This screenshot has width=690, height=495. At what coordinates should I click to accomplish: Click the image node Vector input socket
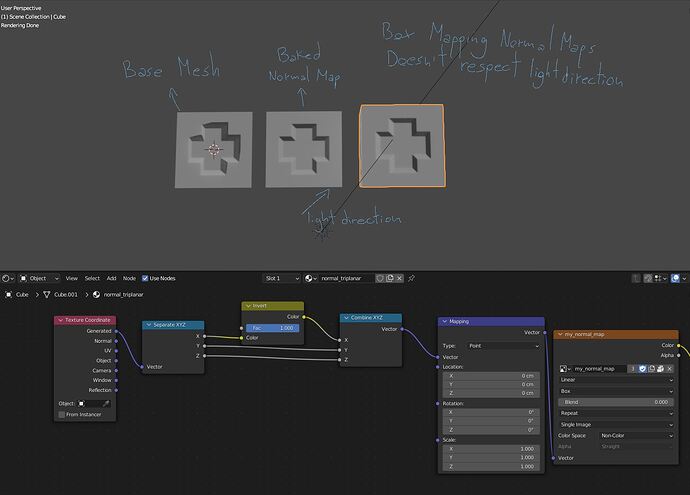(x=554, y=458)
